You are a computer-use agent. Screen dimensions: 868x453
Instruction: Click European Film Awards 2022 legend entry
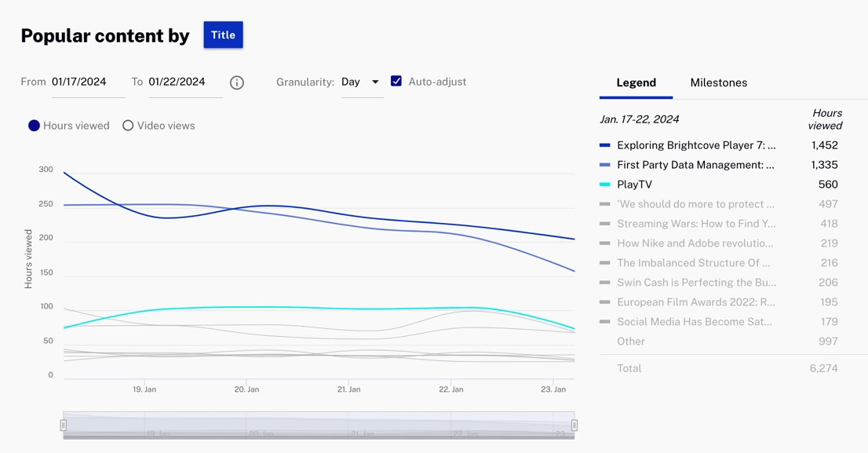[695, 302]
